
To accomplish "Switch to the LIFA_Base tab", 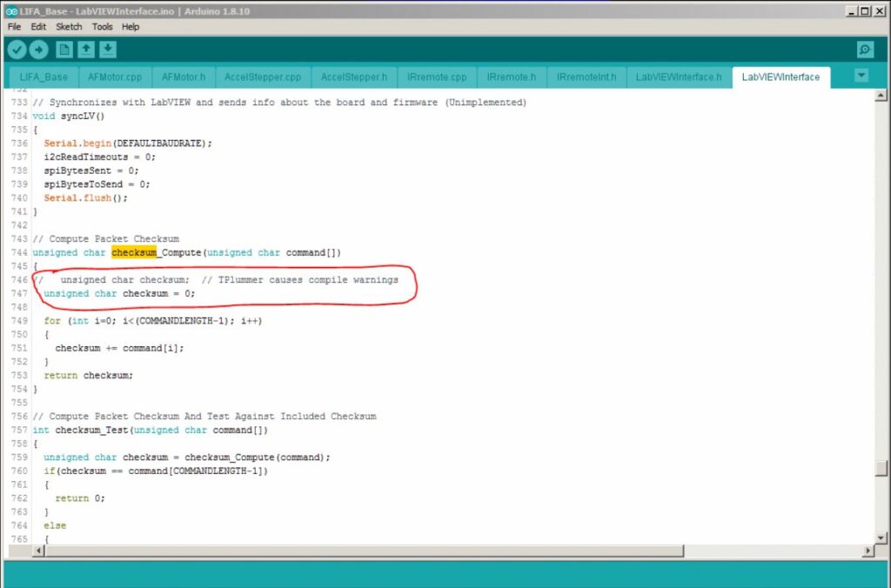I will (x=44, y=77).
